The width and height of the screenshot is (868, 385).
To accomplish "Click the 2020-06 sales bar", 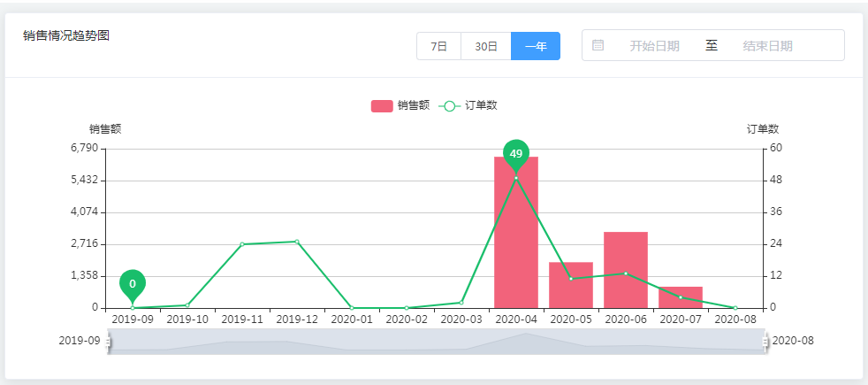I will 626,270.
